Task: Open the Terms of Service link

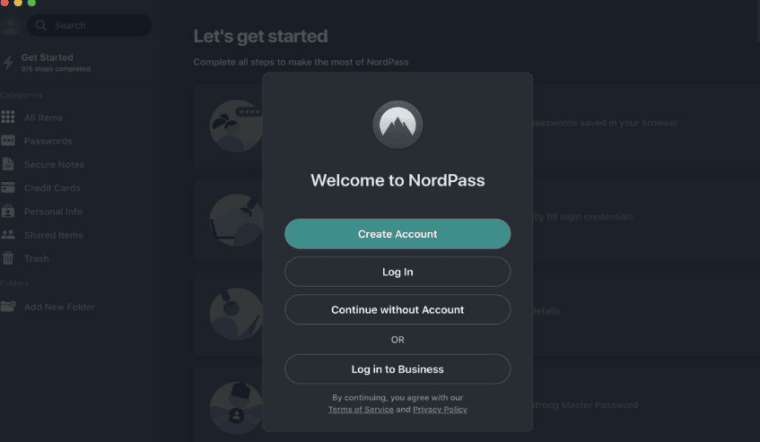Action: point(361,410)
